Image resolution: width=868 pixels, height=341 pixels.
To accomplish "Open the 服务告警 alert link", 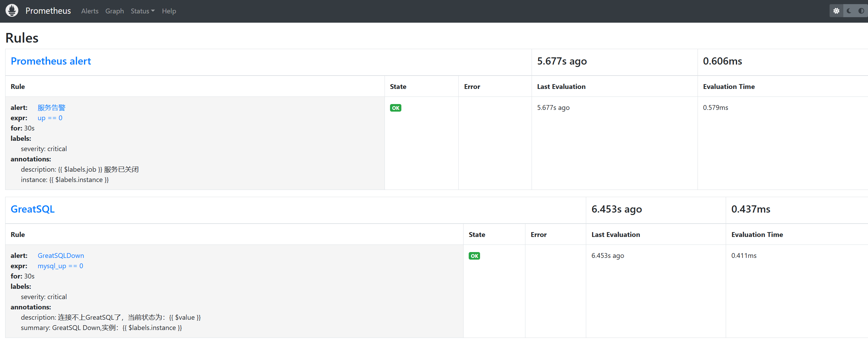I will [x=52, y=107].
